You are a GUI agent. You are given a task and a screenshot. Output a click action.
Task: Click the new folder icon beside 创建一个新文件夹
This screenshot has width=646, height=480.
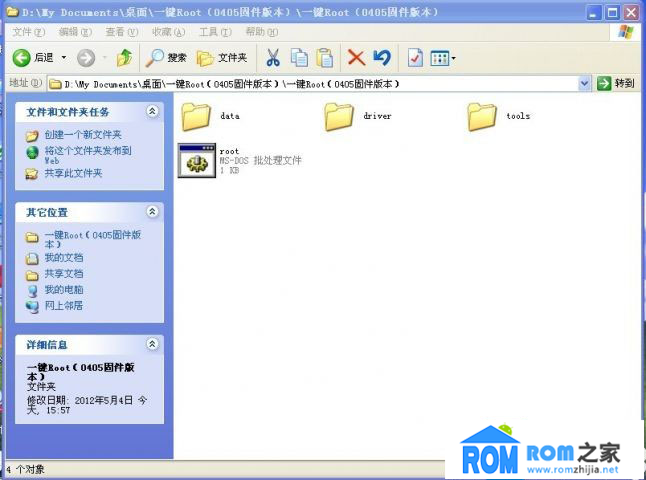point(32,136)
